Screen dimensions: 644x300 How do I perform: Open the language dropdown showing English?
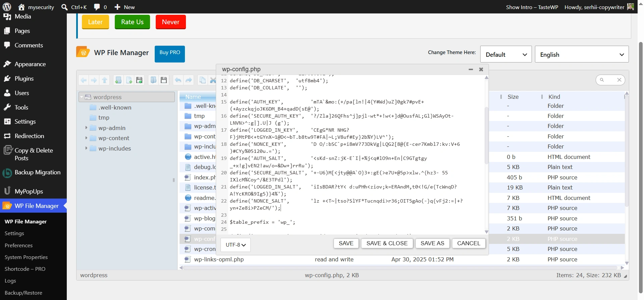pos(582,54)
